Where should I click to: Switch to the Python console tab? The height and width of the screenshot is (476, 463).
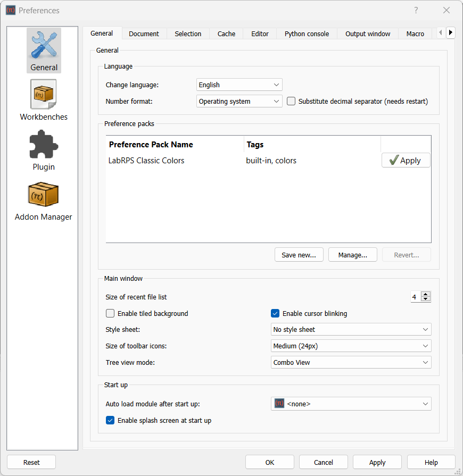(x=307, y=34)
